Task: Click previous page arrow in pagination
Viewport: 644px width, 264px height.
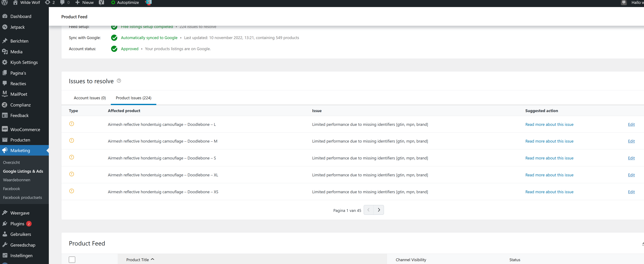Action: [368, 210]
